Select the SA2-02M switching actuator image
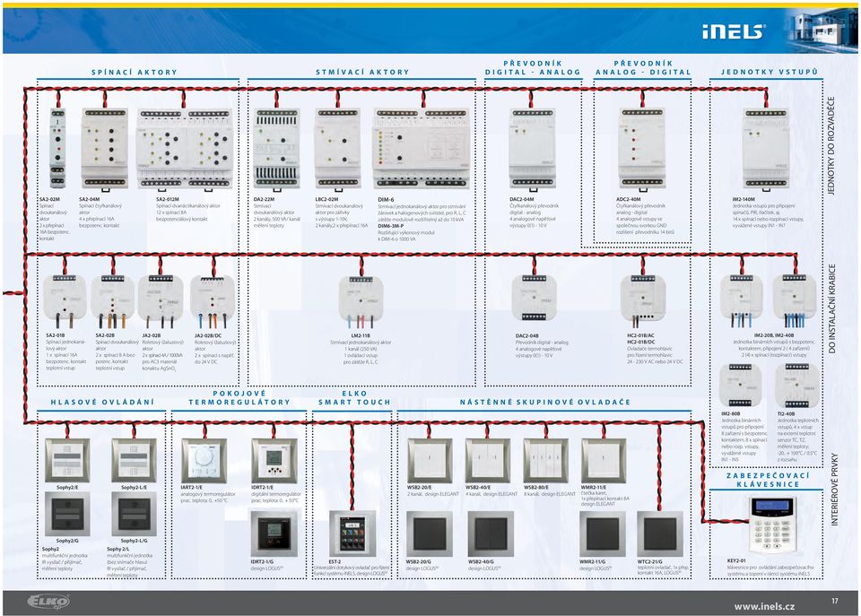This screenshot has width=861, height=616. tap(57, 148)
